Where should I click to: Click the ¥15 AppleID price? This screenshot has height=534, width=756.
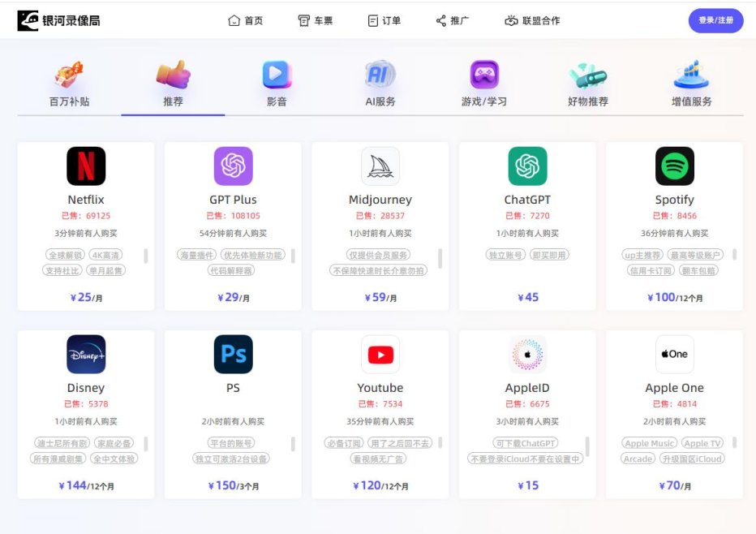pos(528,485)
